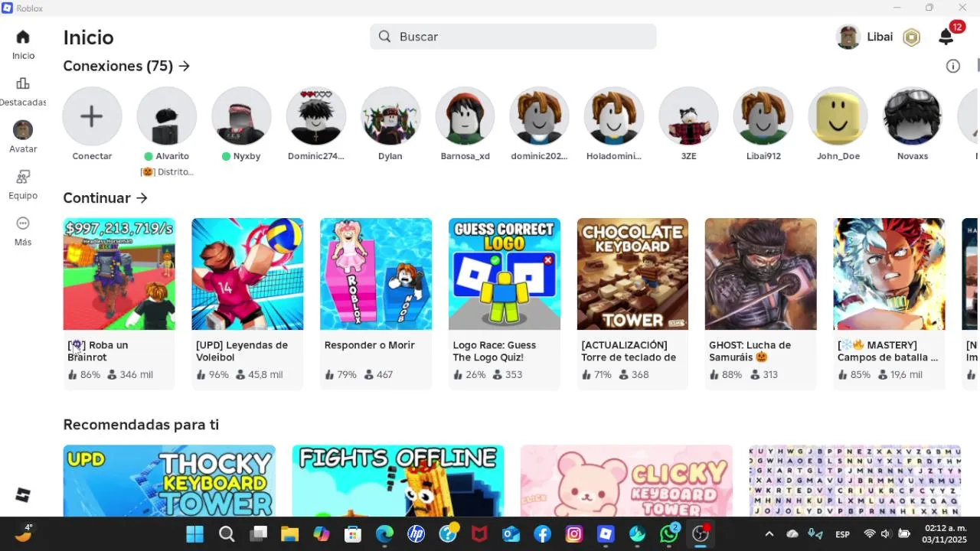Open Task View on taskbar
980x551 pixels.
[259, 534]
